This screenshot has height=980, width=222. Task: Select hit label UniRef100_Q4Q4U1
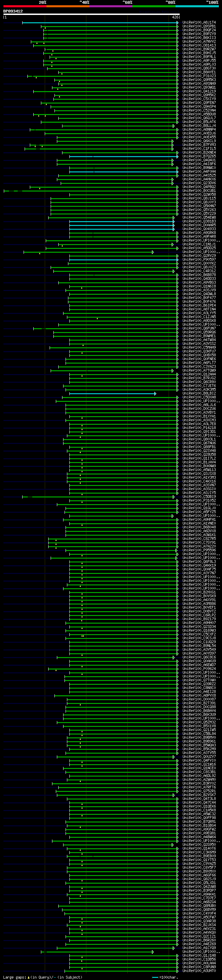(199, 160)
